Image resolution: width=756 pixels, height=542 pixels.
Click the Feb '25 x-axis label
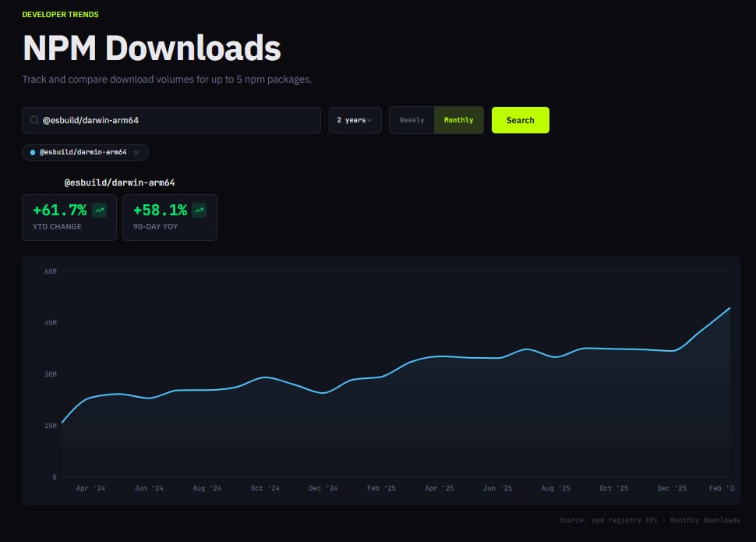click(x=381, y=488)
